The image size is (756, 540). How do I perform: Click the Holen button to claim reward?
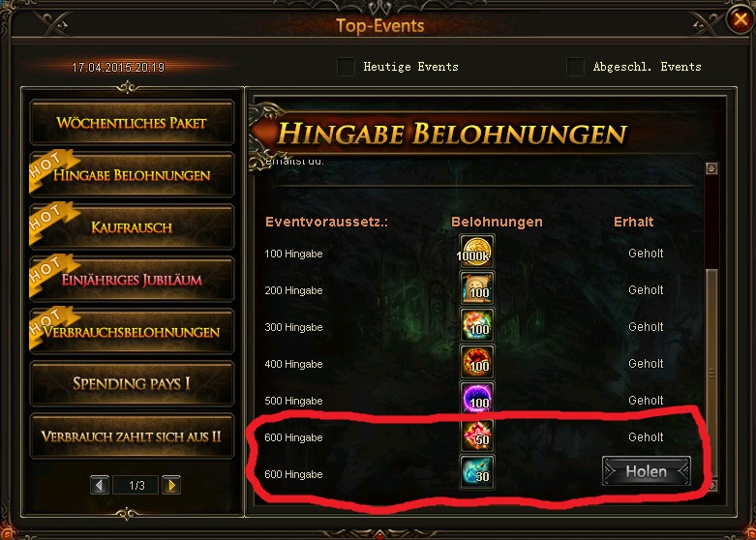[x=646, y=471]
